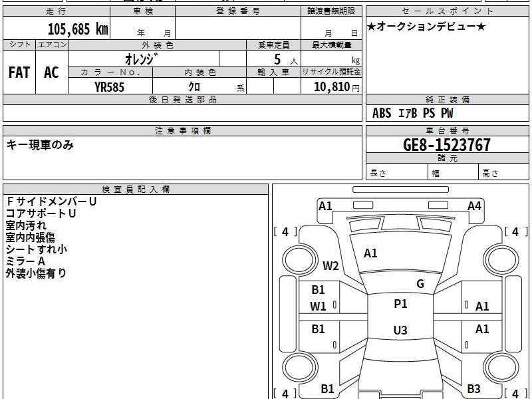Click the 車台番号 header

tap(447, 130)
